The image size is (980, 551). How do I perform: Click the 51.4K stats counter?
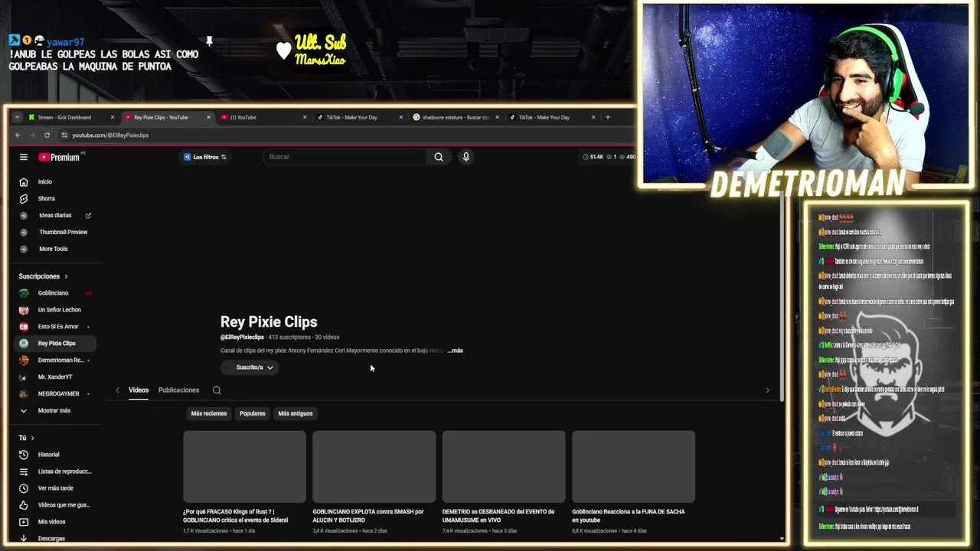593,157
